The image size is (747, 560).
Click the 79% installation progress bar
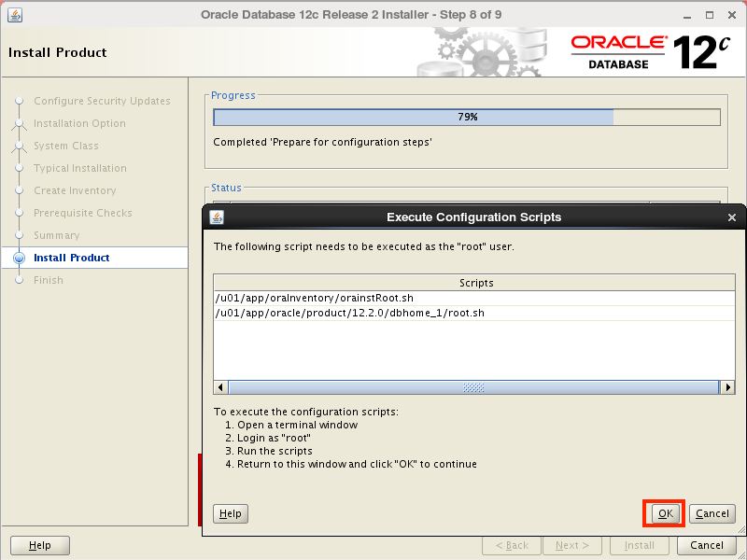pyautogui.click(x=467, y=118)
